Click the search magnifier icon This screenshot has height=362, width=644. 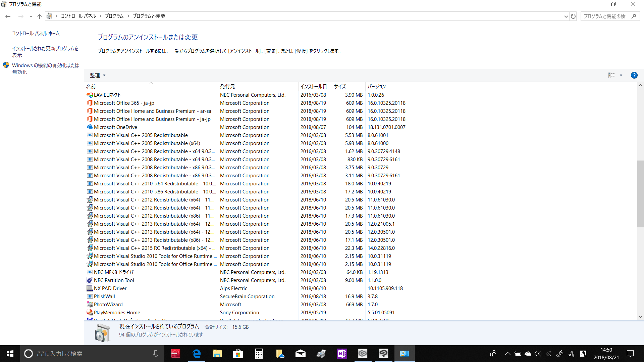tap(634, 16)
